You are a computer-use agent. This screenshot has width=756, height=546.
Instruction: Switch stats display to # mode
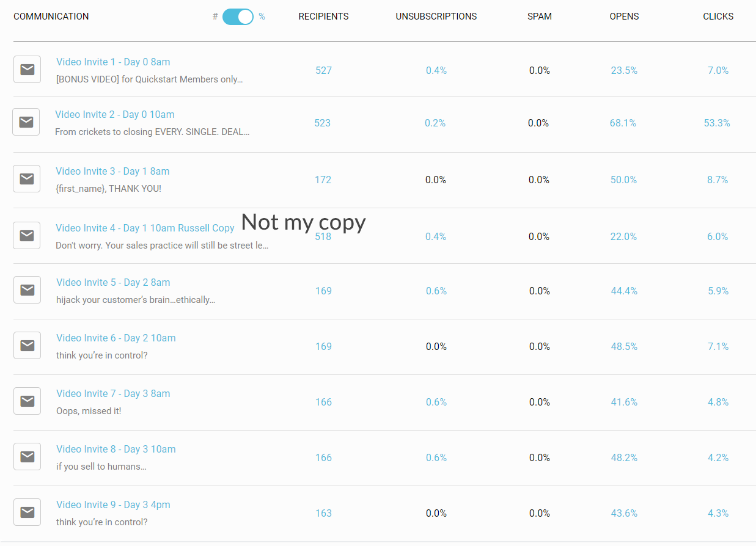coord(215,16)
